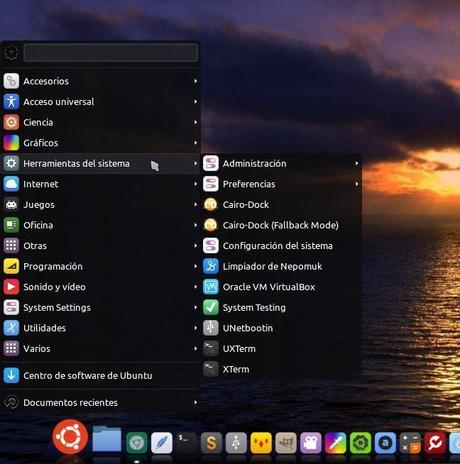Click the Oracle VM VirtualBox icon
Image resolution: width=460 pixels, height=464 pixels.
211,287
